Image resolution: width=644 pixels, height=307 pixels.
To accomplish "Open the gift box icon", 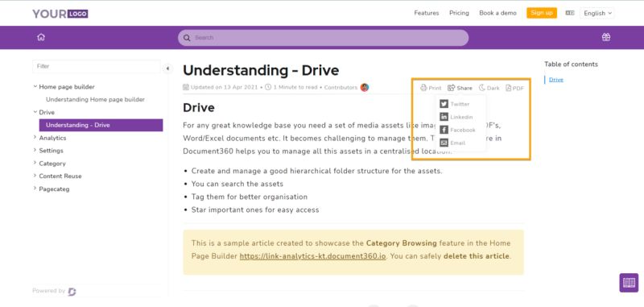I will click(x=606, y=37).
